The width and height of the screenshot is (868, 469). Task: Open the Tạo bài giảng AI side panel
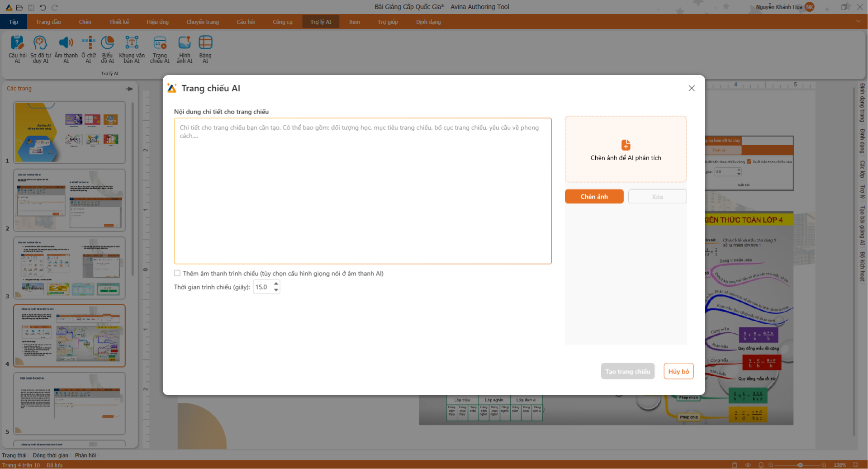pos(862,225)
